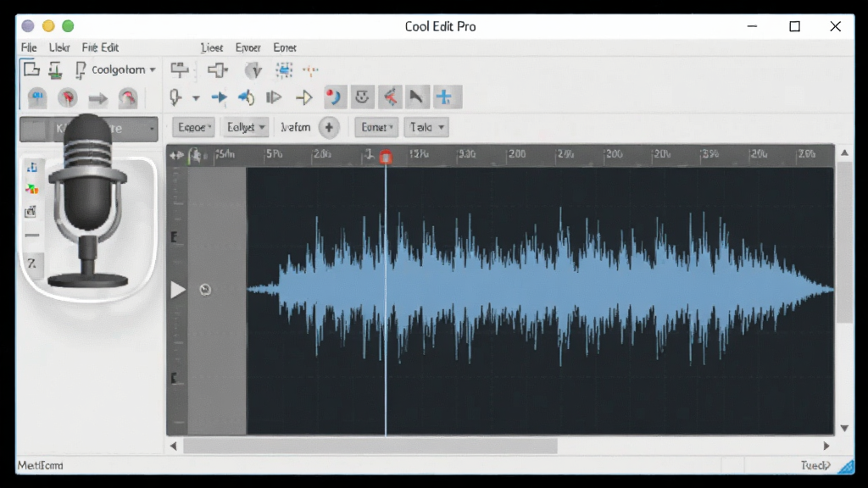This screenshot has height=488, width=868.
Task: Expand the Coolgotom dropdown
Action: (153, 69)
